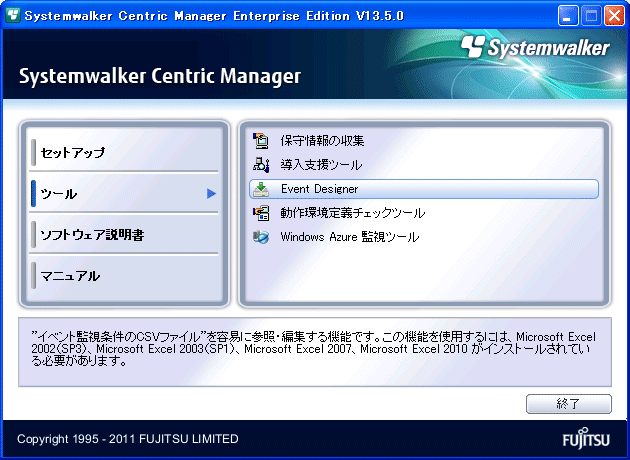Click the Event Designer icon
Screen dimensions: 630x460
click(261, 189)
